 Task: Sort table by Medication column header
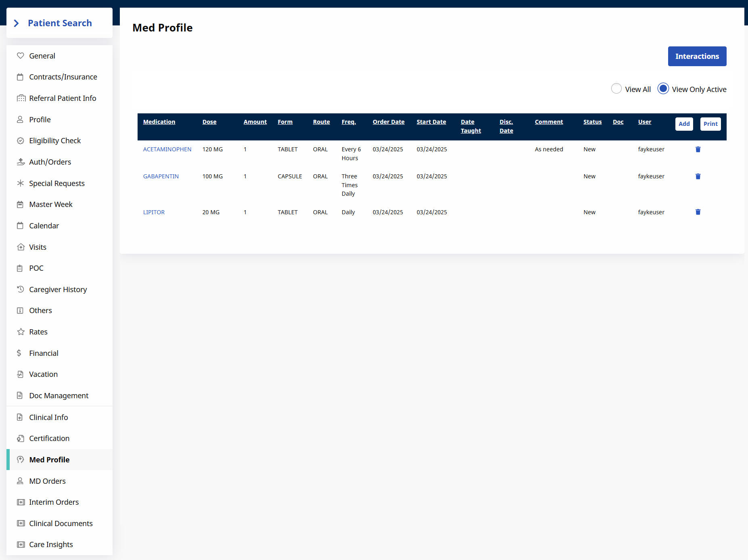click(x=159, y=122)
